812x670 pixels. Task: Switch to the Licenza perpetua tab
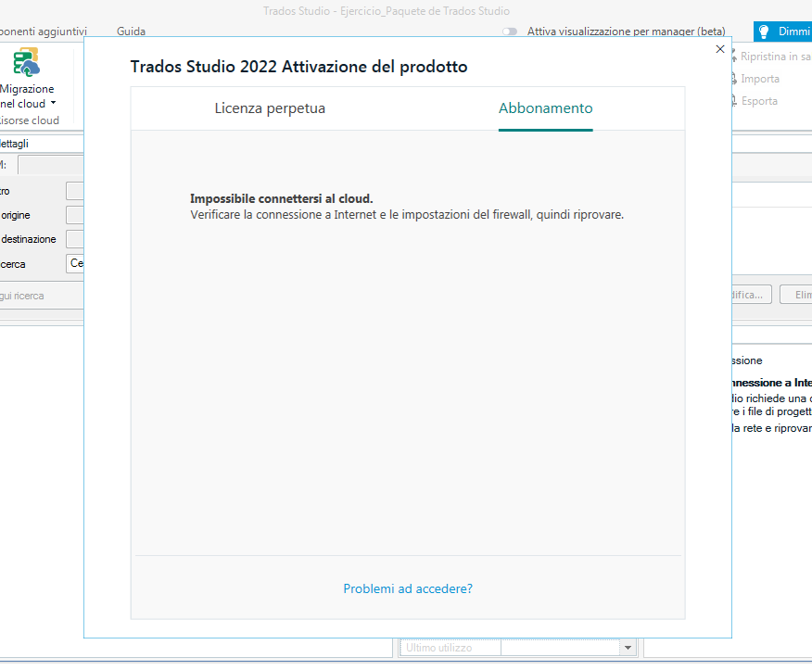pyautogui.click(x=273, y=107)
